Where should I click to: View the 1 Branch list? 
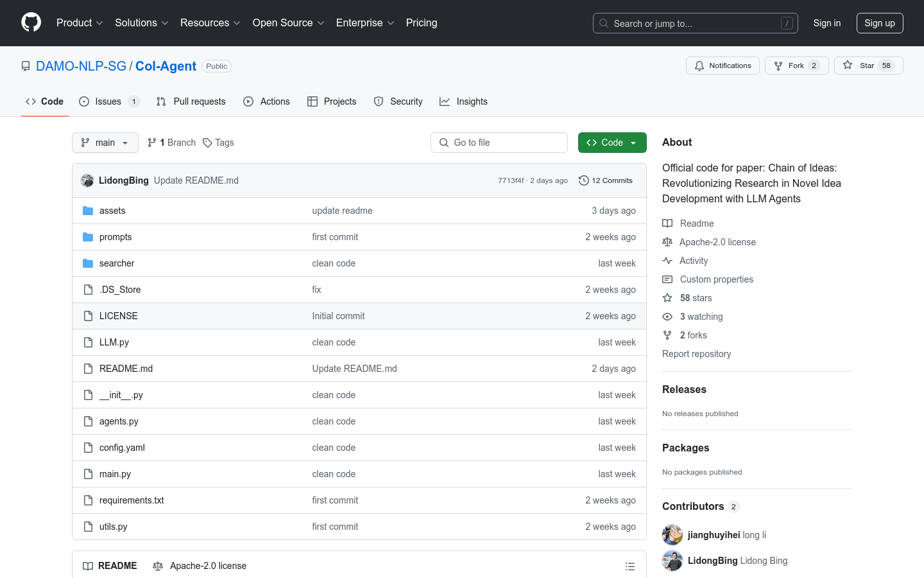pos(171,143)
